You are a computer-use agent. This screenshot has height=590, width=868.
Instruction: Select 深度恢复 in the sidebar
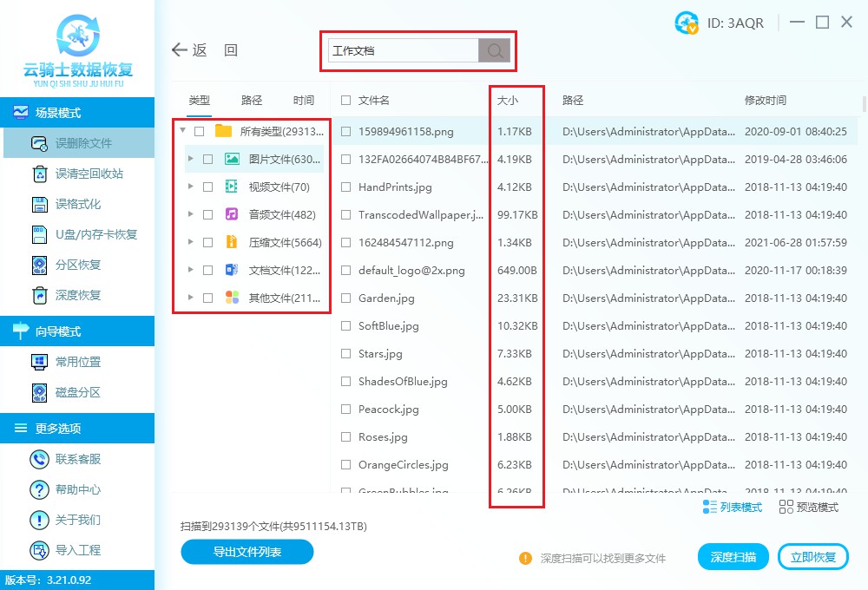(78, 295)
